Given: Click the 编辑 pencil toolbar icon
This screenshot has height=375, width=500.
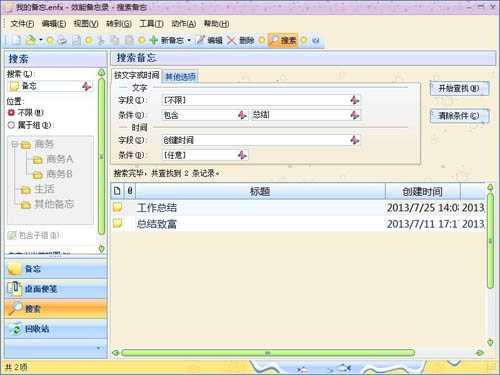Looking at the screenshot, I should [200, 40].
